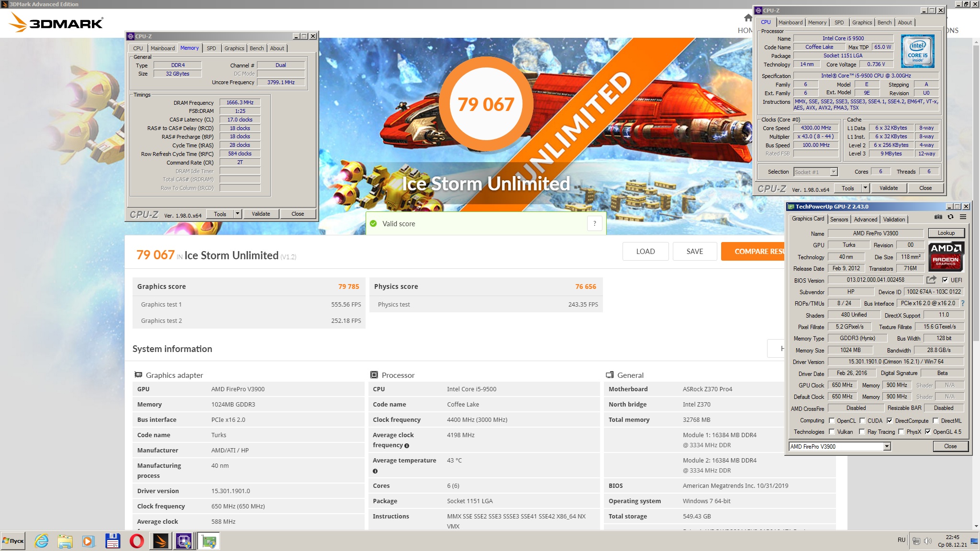Click the GPU-Z refresh icon

(951, 217)
